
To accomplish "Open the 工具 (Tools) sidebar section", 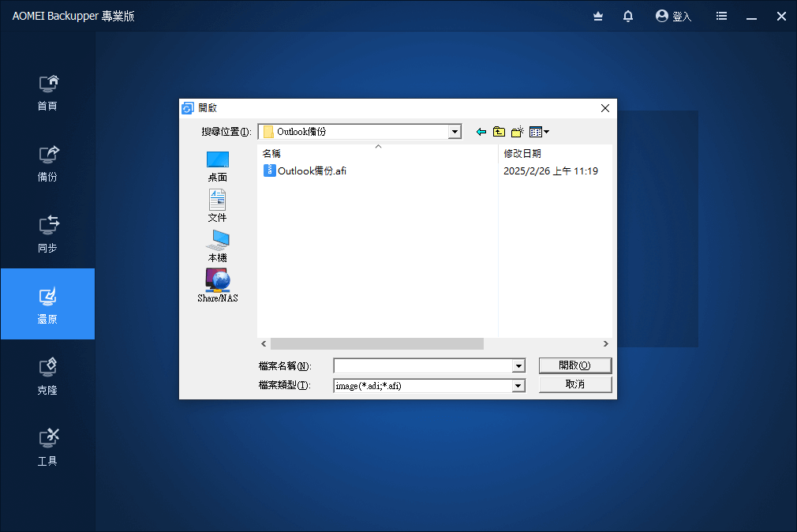I will pos(47,448).
